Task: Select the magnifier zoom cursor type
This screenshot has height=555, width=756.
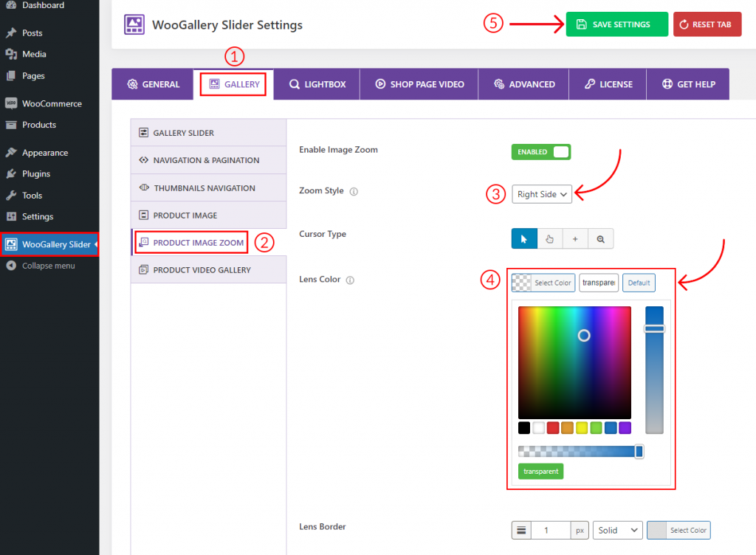Action: pos(601,239)
